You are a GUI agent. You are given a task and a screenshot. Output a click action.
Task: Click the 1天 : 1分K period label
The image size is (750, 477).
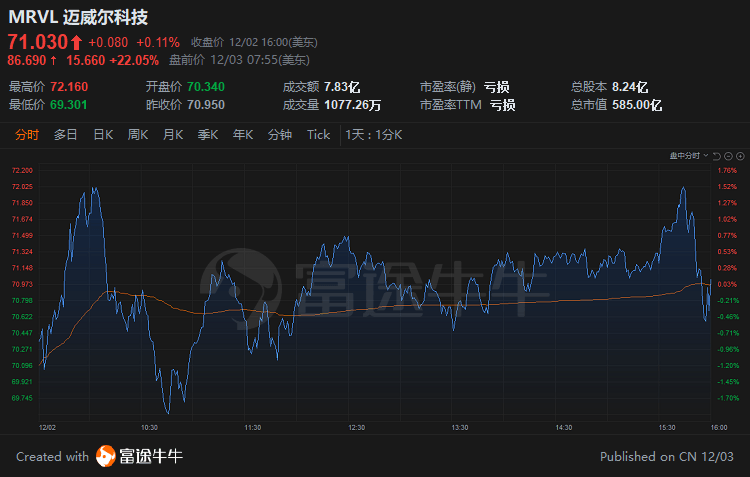click(x=374, y=135)
